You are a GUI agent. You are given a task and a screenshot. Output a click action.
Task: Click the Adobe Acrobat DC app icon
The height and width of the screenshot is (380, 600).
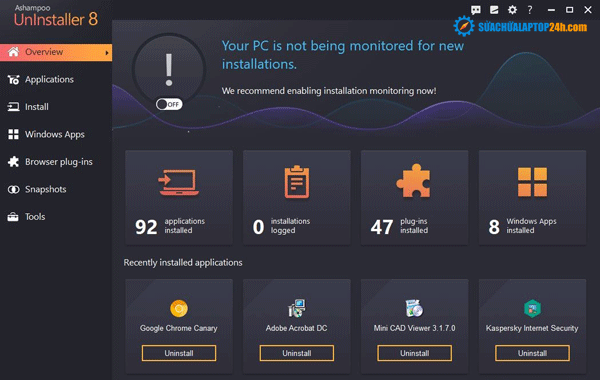coord(297,308)
